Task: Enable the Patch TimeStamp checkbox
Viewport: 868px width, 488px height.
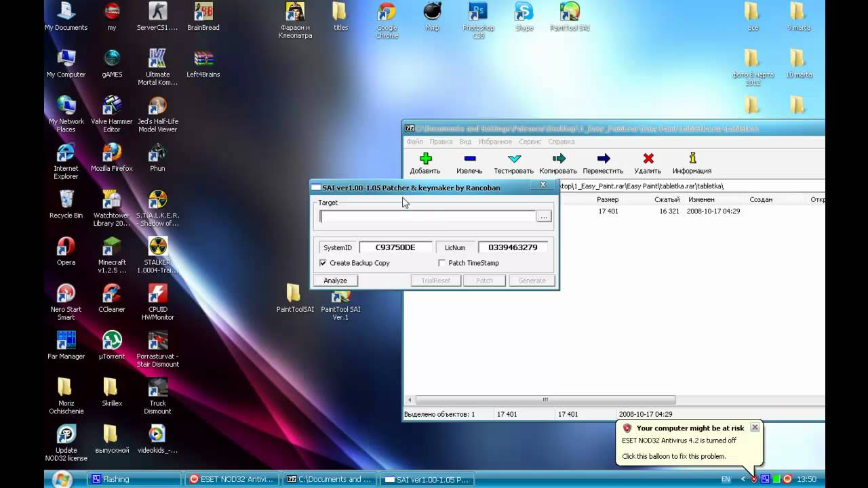Action: point(442,263)
